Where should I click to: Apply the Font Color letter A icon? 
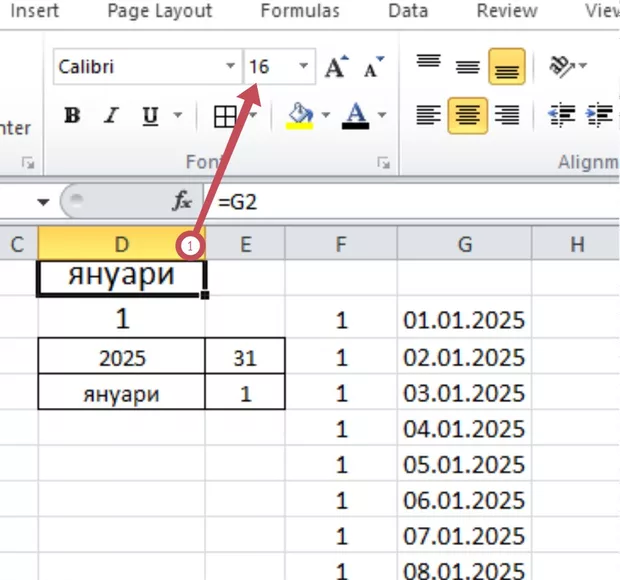coord(355,116)
